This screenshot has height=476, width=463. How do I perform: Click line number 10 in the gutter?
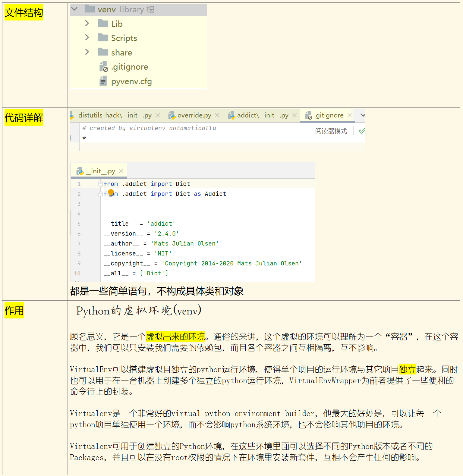77,274
